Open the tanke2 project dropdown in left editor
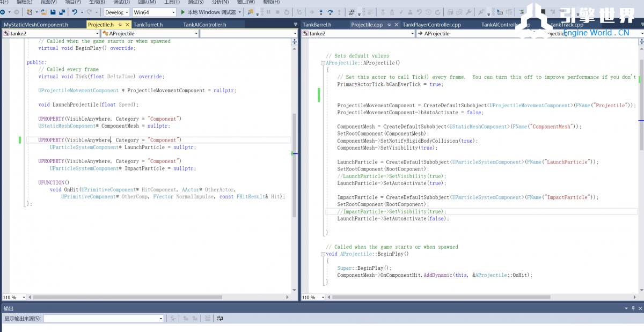The image size is (644, 332). pyautogui.click(x=97, y=33)
